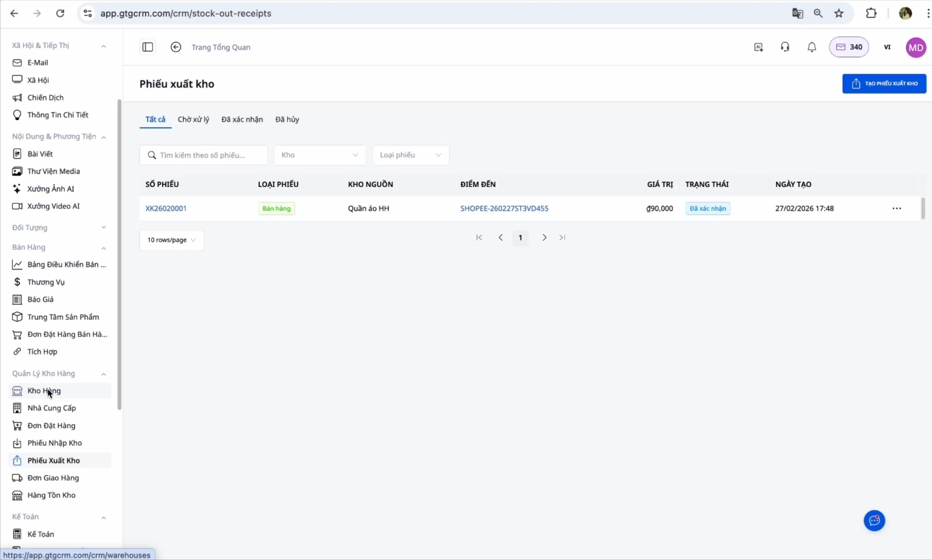Click the MD user avatar
The height and width of the screenshot is (560, 932).
click(916, 47)
